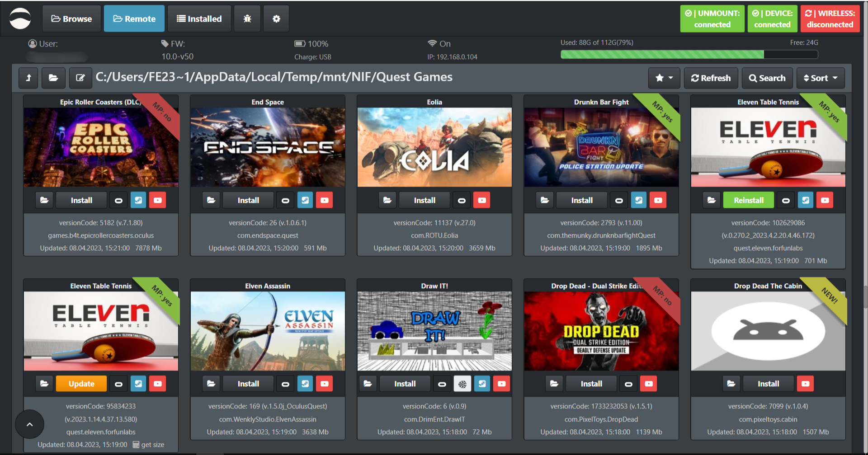Open the debug tools bug icon
The image size is (868, 455).
tap(247, 19)
